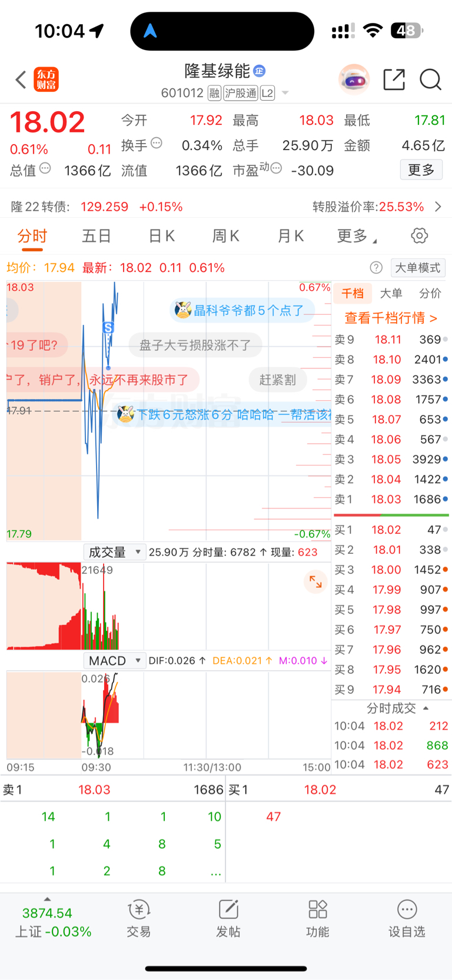
Task: Switch to the 月K tab
Action: coord(290,236)
